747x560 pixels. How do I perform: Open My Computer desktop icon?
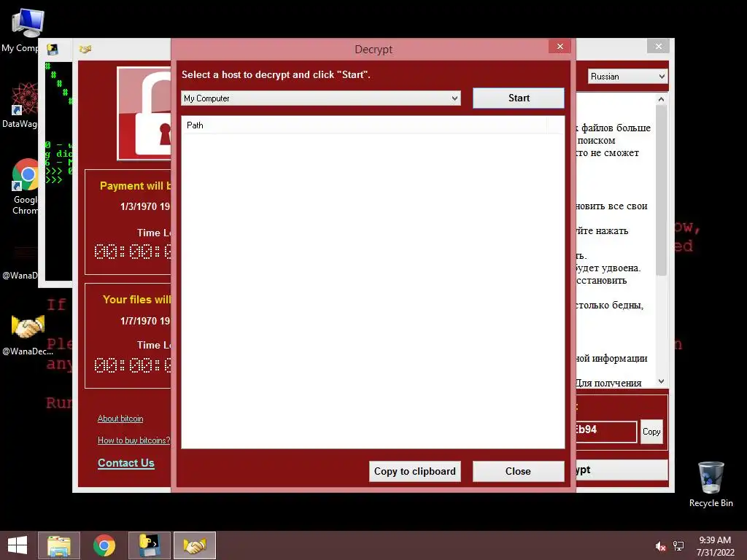(27, 23)
